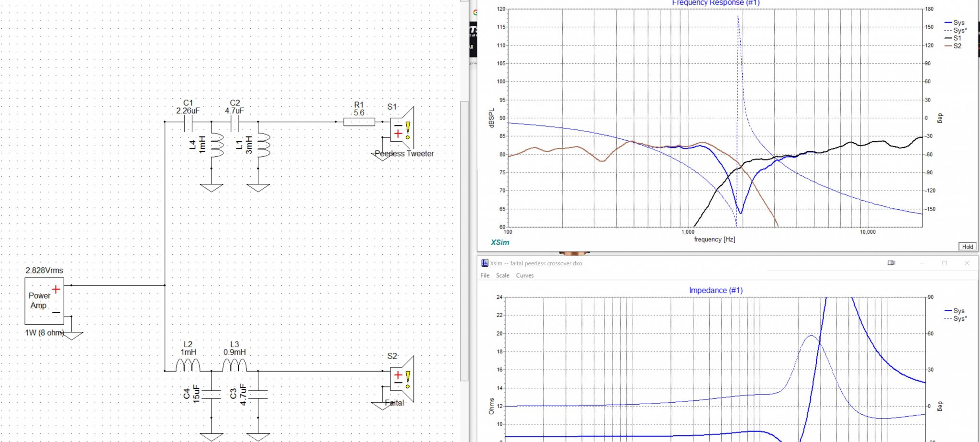The width and height of the screenshot is (980, 442).
Task: Click S1 legend entry in frequency response
Action: (x=953, y=38)
